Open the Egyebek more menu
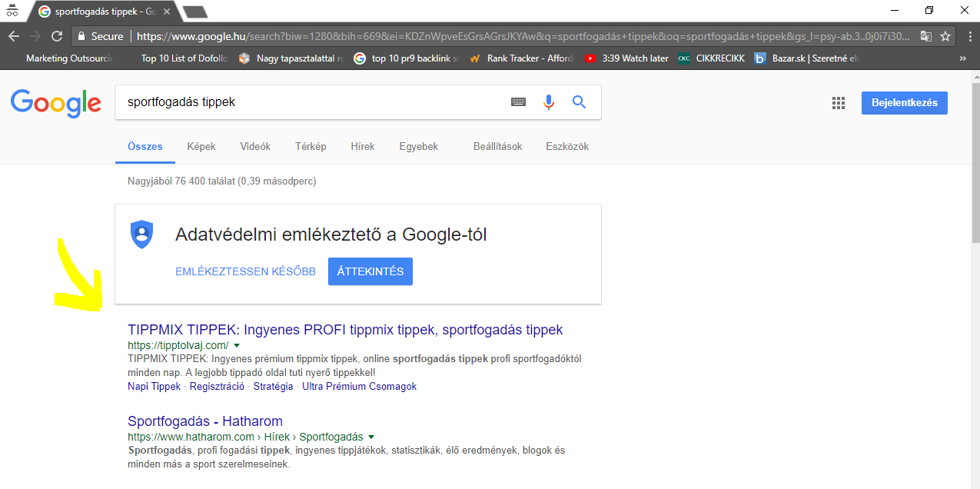980x489 pixels. (x=419, y=147)
